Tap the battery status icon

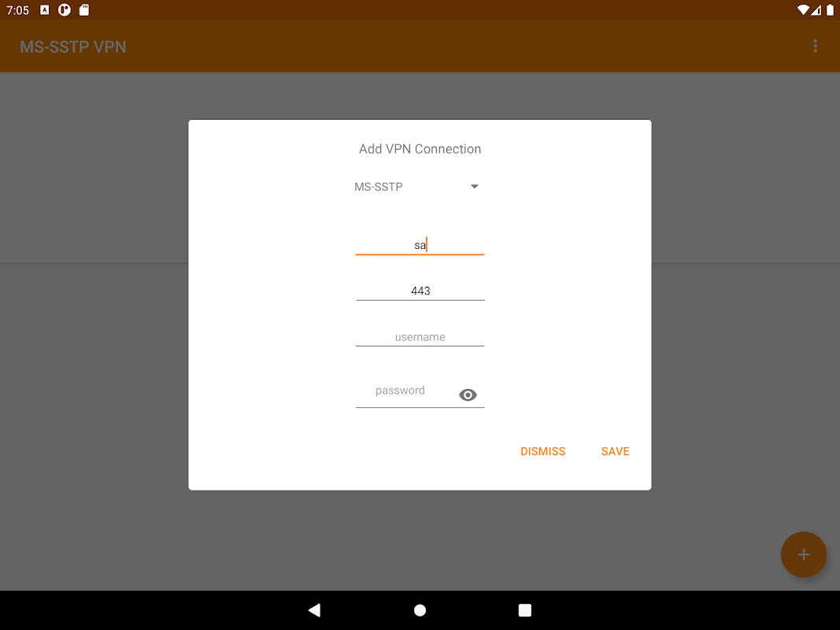tap(830, 9)
